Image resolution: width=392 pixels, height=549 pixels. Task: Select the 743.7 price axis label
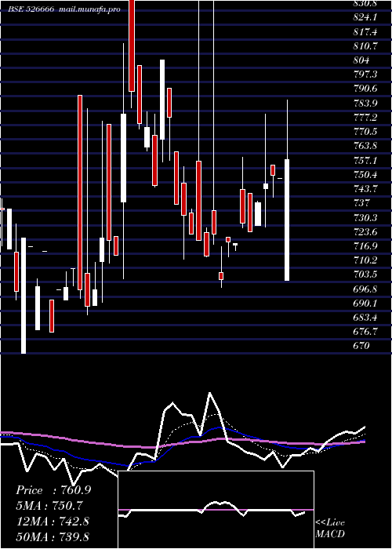365,189
